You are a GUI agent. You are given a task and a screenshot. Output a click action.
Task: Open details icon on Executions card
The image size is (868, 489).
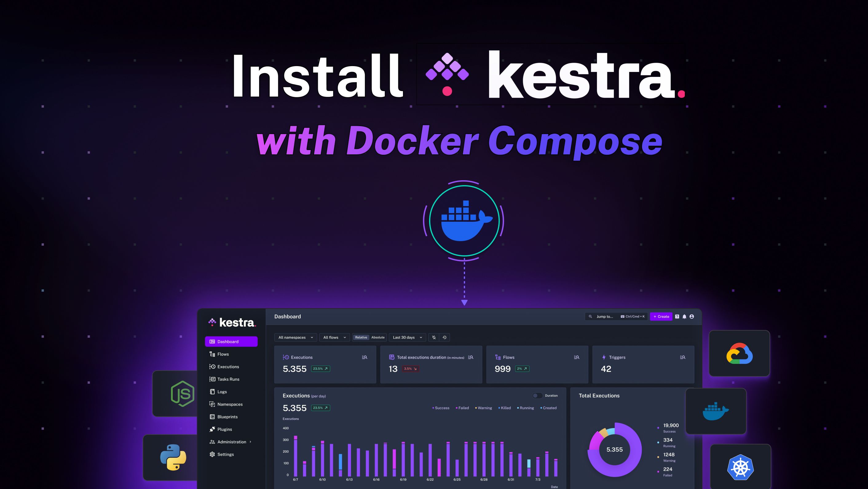click(x=364, y=357)
